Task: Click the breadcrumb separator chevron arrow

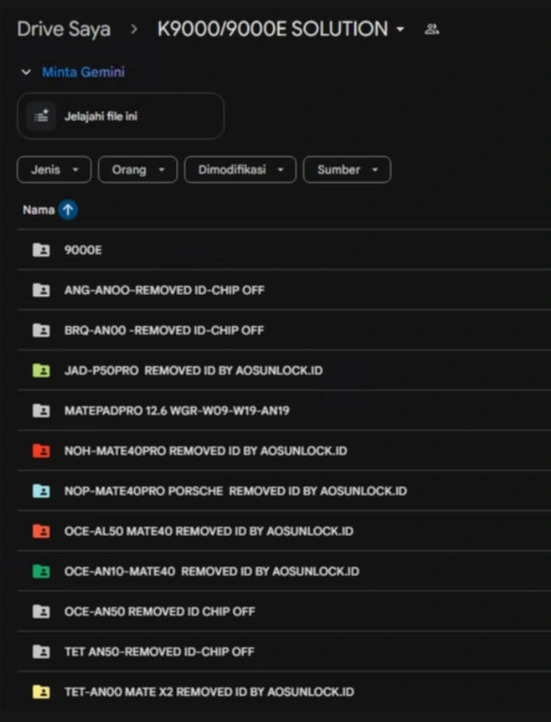Action: pos(134,29)
